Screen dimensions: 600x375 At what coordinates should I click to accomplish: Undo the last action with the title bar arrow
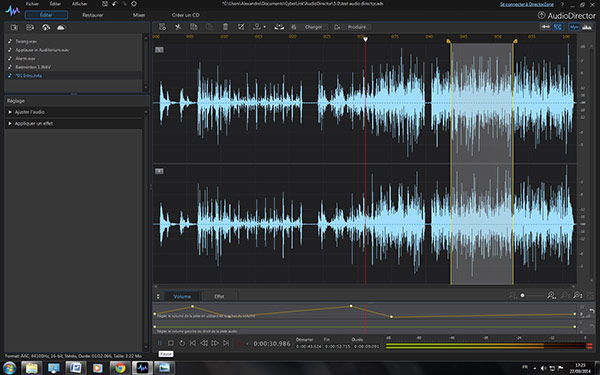114,4
